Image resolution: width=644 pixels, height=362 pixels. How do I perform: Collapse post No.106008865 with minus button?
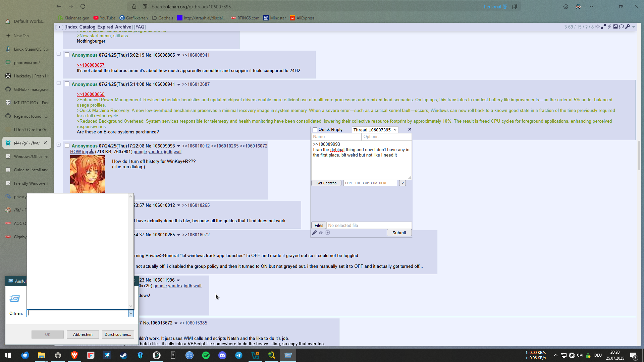[59, 54]
